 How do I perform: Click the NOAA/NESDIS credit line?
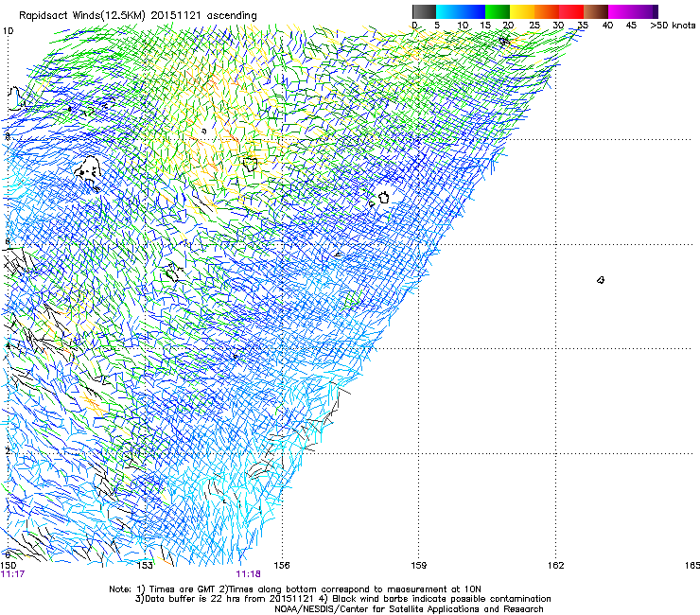coord(409,609)
